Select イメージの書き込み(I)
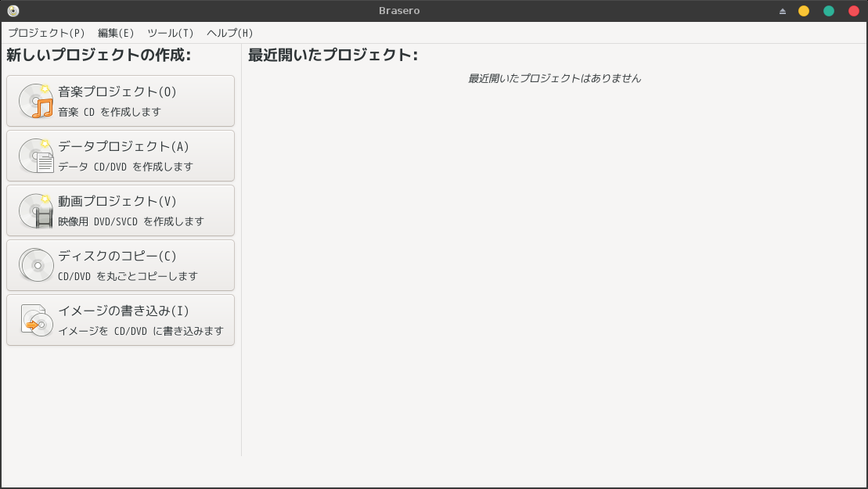This screenshot has width=868, height=489. (x=121, y=320)
